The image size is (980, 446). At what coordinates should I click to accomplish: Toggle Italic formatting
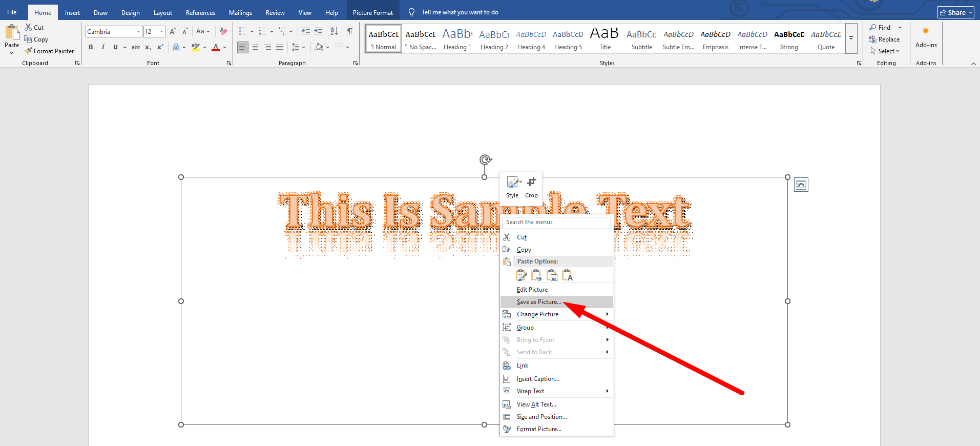tap(103, 47)
